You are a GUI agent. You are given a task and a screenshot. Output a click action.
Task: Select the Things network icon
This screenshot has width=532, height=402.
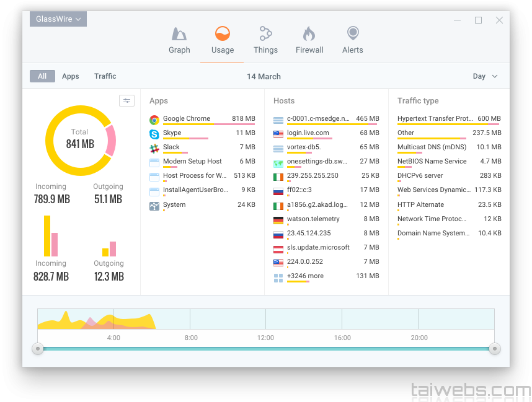pos(265,34)
